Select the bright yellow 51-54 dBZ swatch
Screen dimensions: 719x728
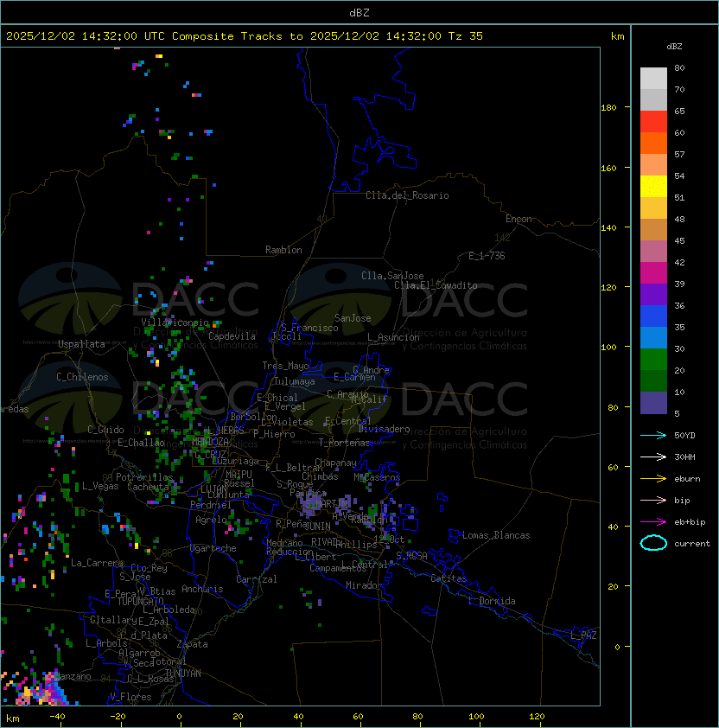653,187
